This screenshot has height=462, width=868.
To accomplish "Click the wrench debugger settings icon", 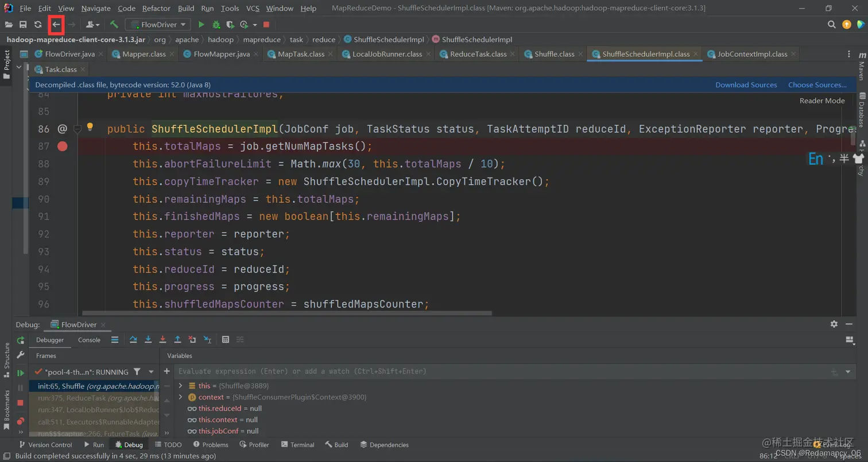I will tap(21, 355).
